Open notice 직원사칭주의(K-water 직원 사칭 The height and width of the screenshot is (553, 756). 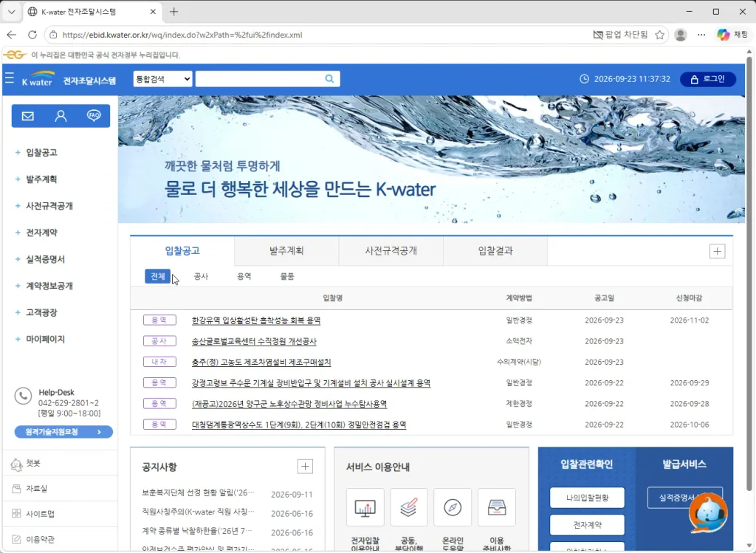[x=198, y=512]
